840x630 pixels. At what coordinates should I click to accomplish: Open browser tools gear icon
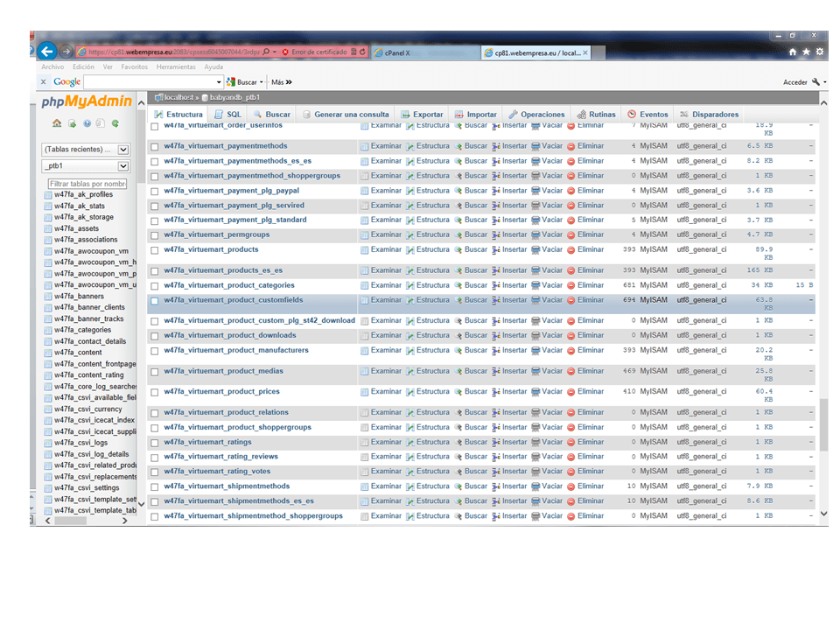click(x=820, y=52)
